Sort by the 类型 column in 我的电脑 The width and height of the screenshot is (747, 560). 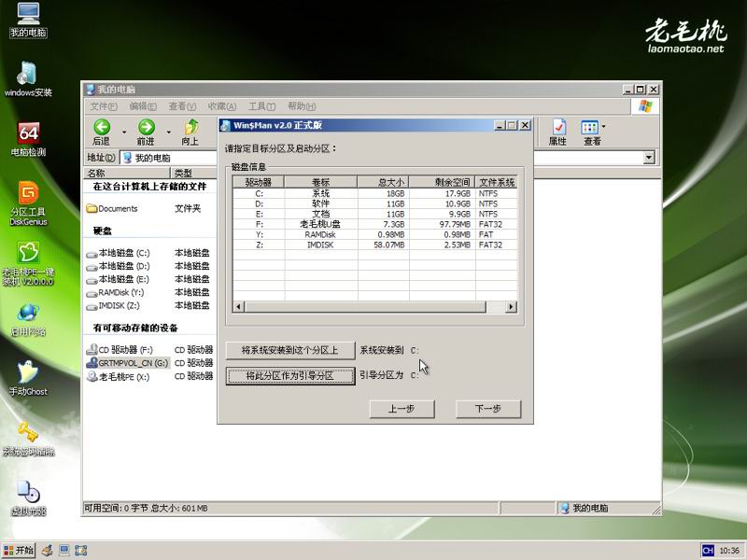(x=193, y=173)
